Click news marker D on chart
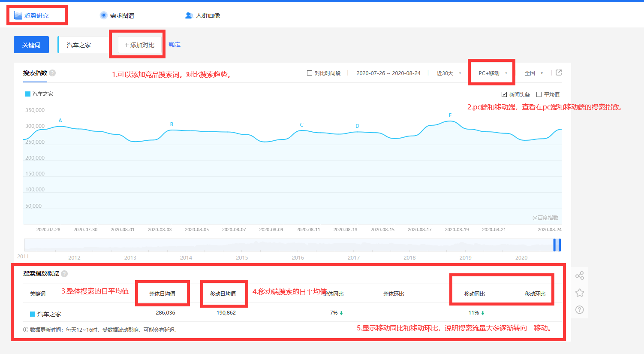This screenshot has width=644, height=354. click(357, 126)
